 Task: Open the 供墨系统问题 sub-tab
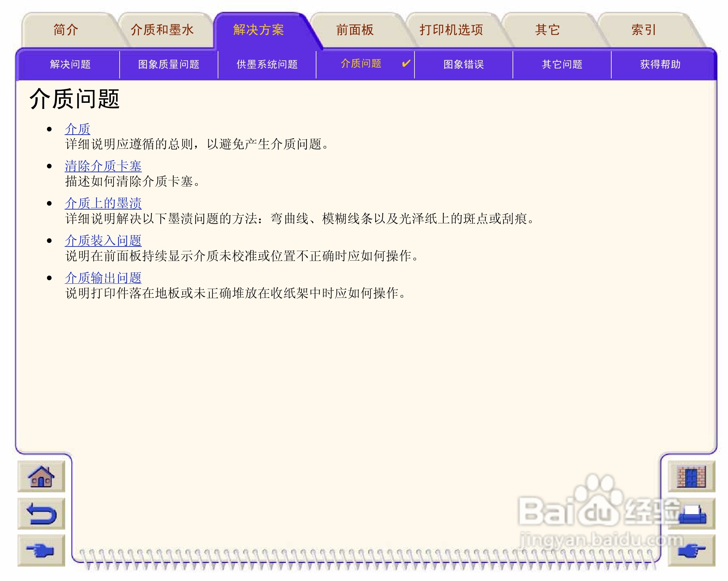click(x=267, y=64)
